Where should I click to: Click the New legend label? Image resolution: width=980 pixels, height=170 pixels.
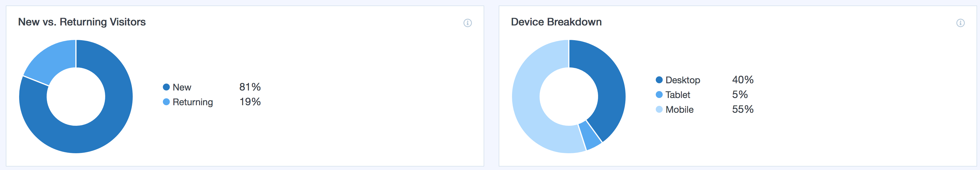182,87
